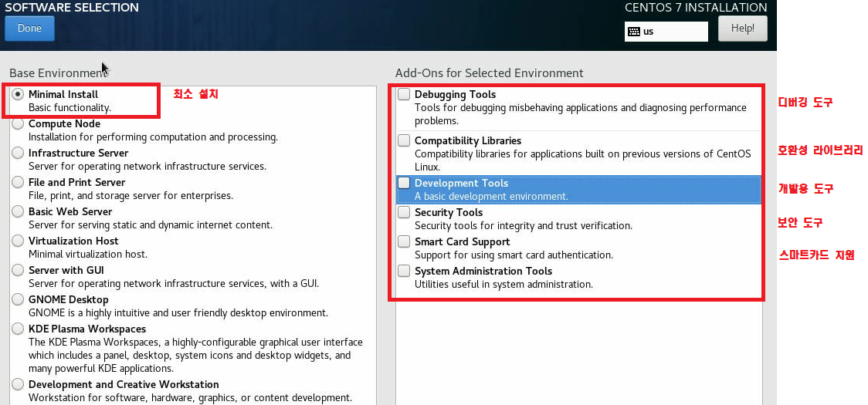Click the Compatibility Libraries label
The width and height of the screenshot is (868, 405).
point(468,140)
